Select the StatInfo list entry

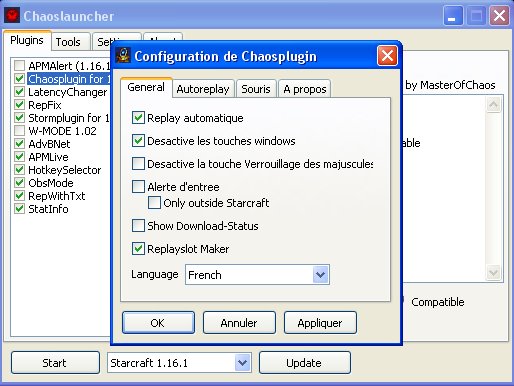(x=48, y=209)
